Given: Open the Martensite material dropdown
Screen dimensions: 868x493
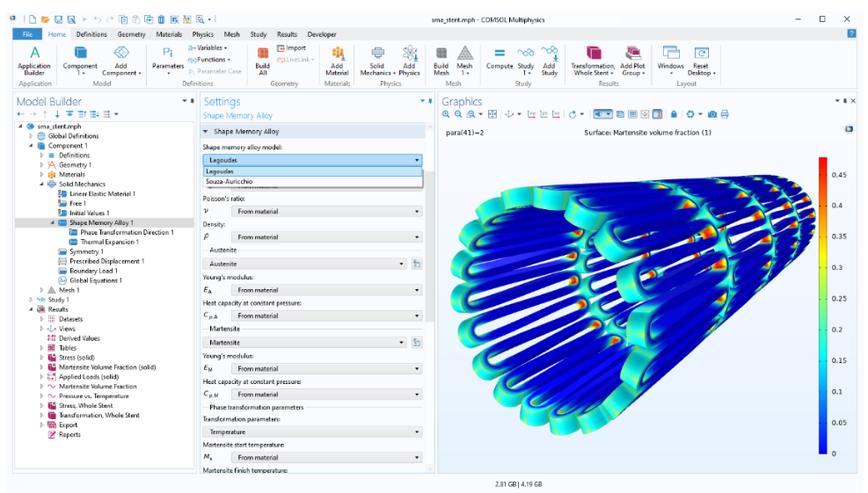Looking at the screenshot, I should (x=305, y=343).
